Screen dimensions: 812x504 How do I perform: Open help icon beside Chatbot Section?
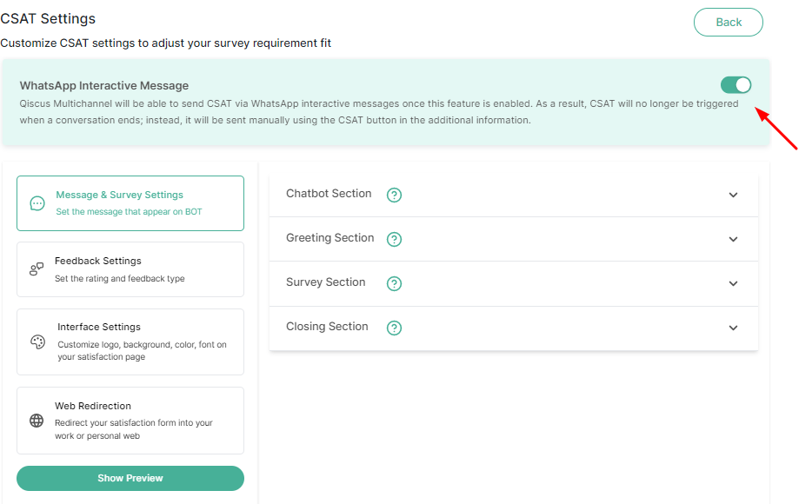[394, 195]
